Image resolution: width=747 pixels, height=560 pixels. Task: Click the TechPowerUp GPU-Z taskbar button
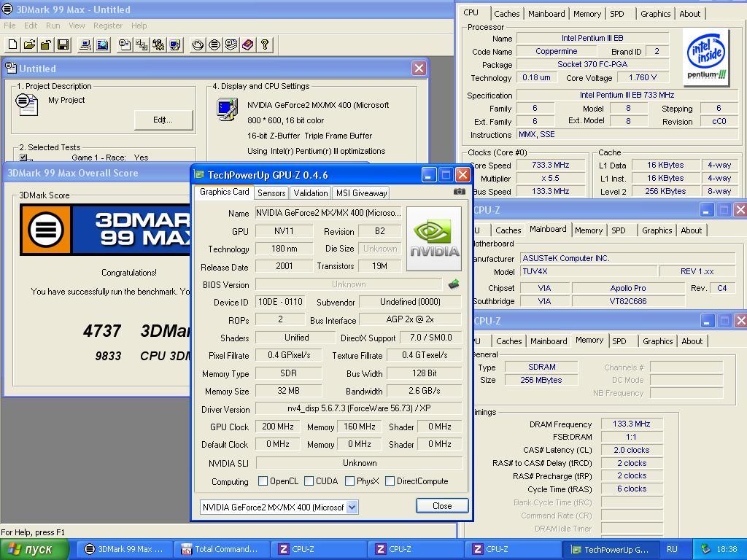[611, 549]
